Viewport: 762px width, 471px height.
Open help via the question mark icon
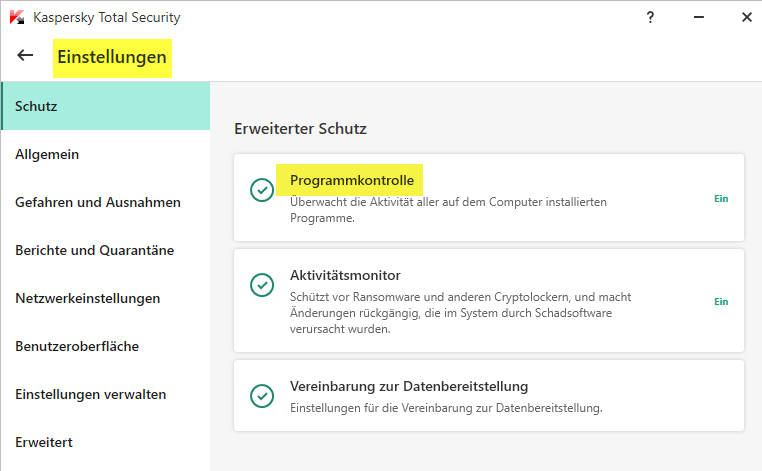pos(651,17)
